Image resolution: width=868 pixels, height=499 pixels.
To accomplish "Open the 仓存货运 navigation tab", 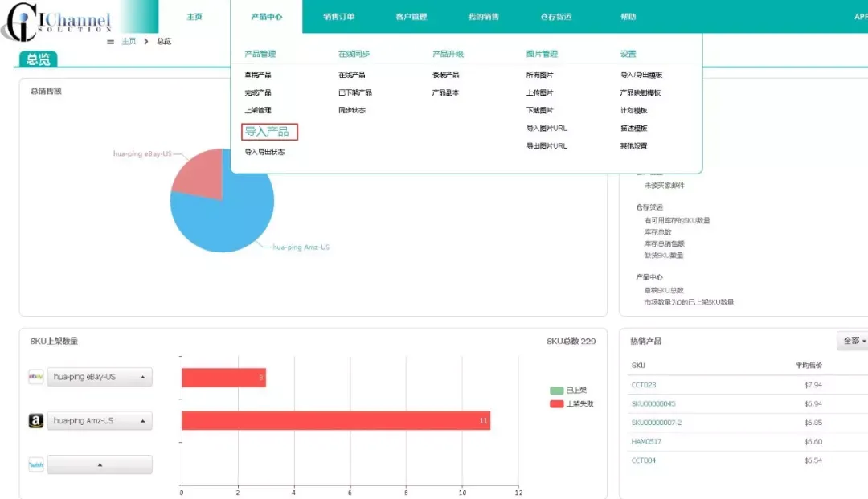I will coord(556,17).
